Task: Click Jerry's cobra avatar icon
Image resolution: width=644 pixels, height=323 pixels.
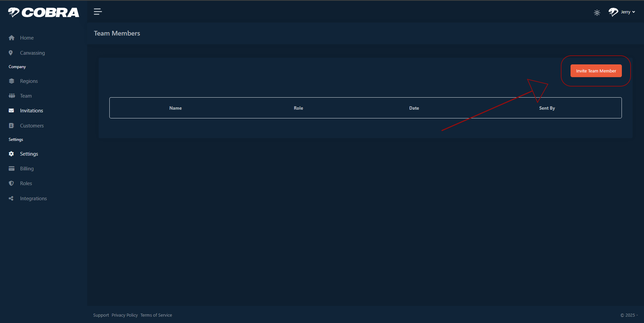Action: click(x=613, y=12)
